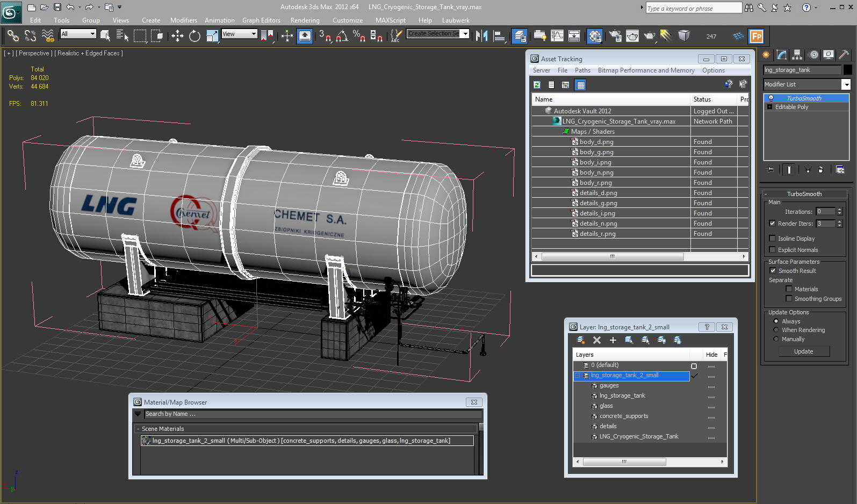This screenshot has width=857, height=504.
Task: Open Modifiers menu
Action: coord(183,20)
